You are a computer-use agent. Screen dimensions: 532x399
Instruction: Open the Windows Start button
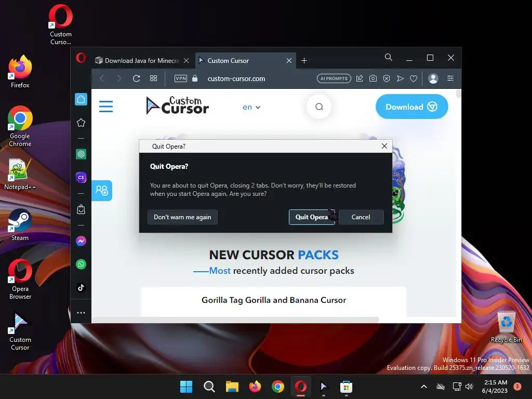coord(187,387)
